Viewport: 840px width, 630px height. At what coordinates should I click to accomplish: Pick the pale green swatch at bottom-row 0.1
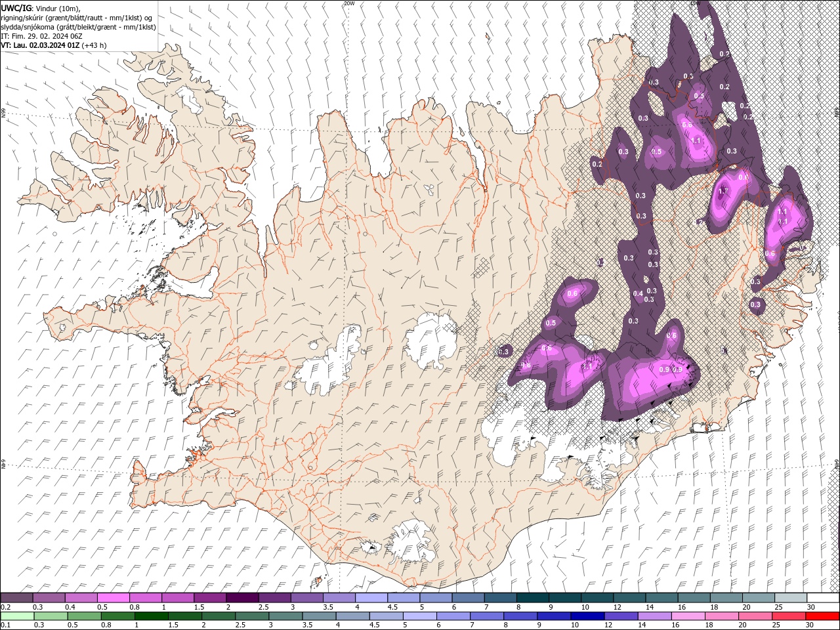(17, 616)
